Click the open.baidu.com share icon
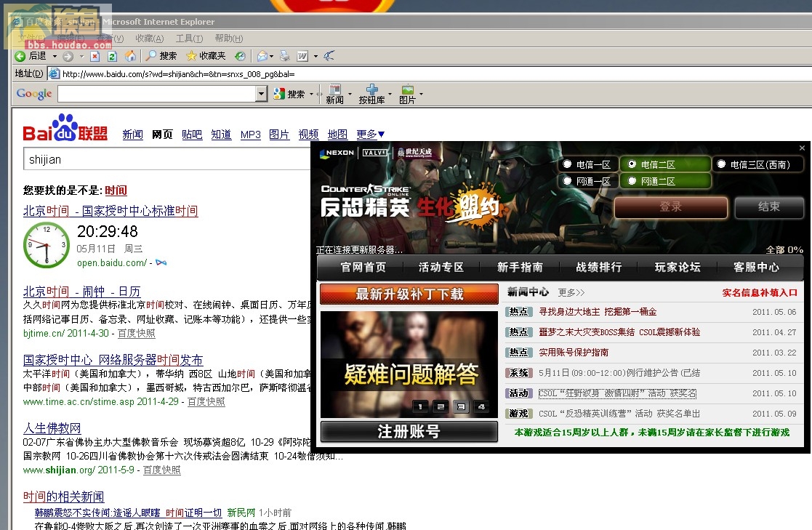812x530 pixels. tap(161, 262)
